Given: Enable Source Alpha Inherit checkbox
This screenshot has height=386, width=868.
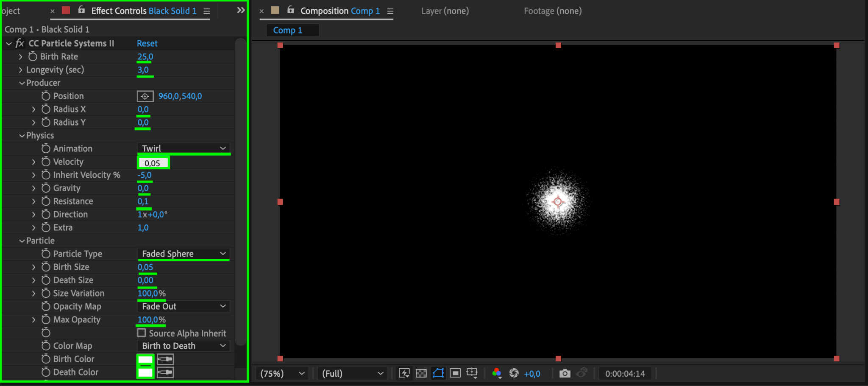Looking at the screenshot, I should click(142, 333).
